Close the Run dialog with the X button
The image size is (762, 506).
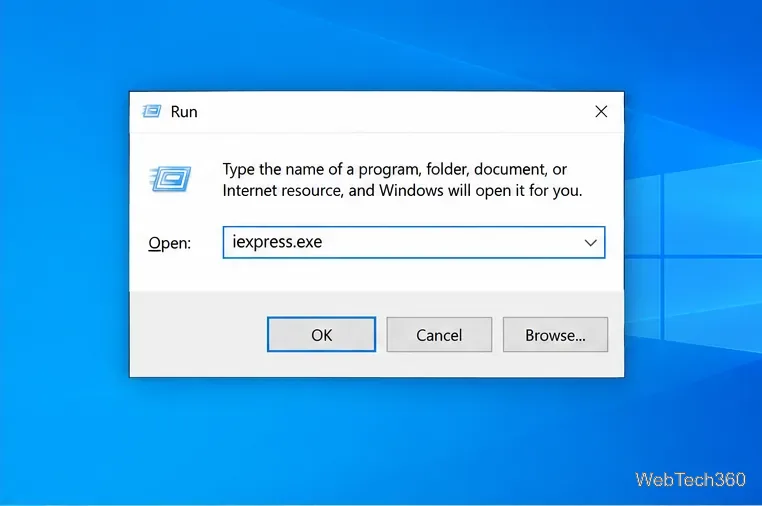click(x=601, y=111)
